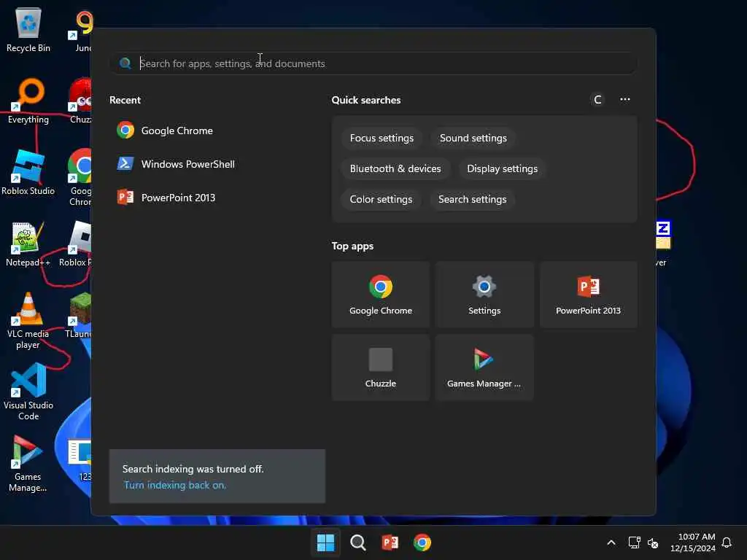Open Google Chrome from the Recent list
The height and width of the screenshot is (560, 747).
165,131
